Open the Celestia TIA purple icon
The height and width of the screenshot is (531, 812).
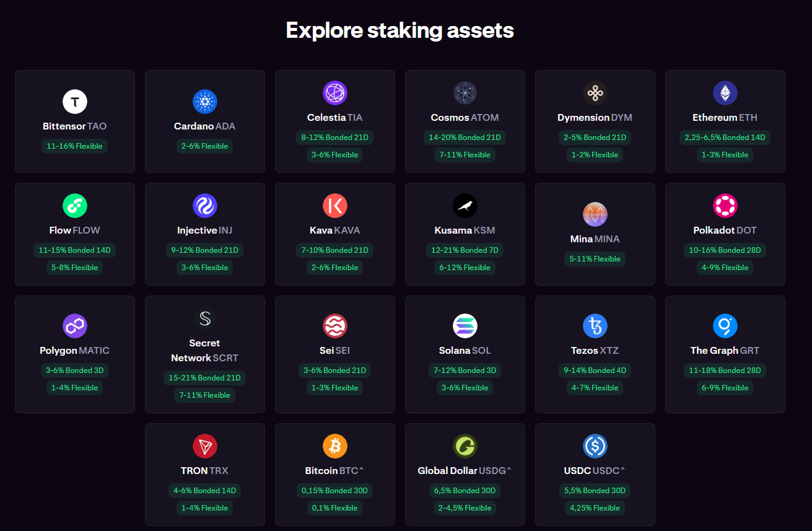tap(335, 93)
